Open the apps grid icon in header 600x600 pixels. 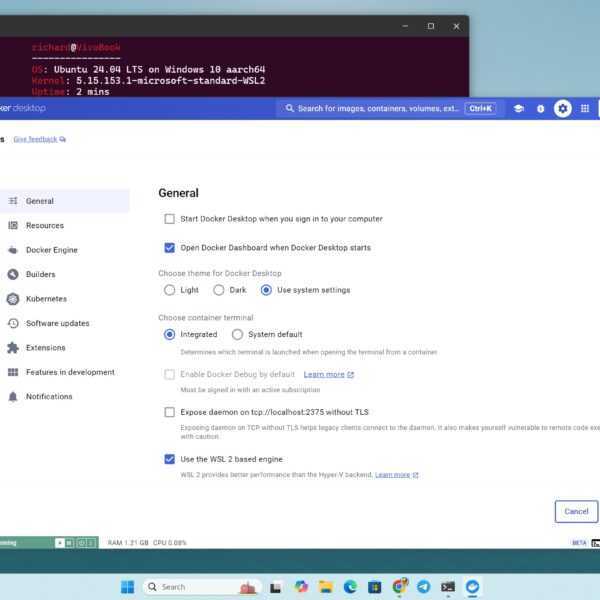585,109
